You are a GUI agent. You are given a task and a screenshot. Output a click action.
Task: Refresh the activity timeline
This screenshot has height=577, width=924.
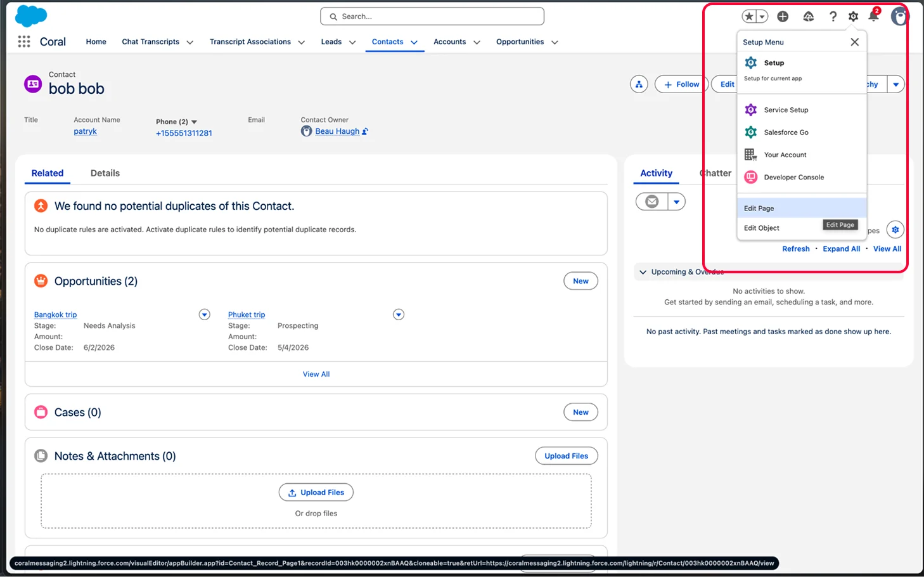pyautogui.click(x=796, y=249)
